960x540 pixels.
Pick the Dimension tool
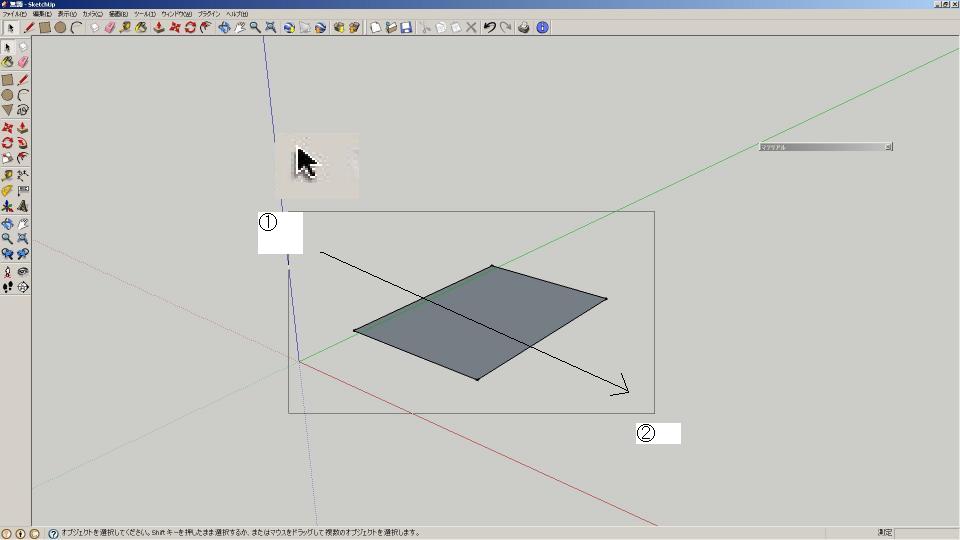[x=23, y=176]
